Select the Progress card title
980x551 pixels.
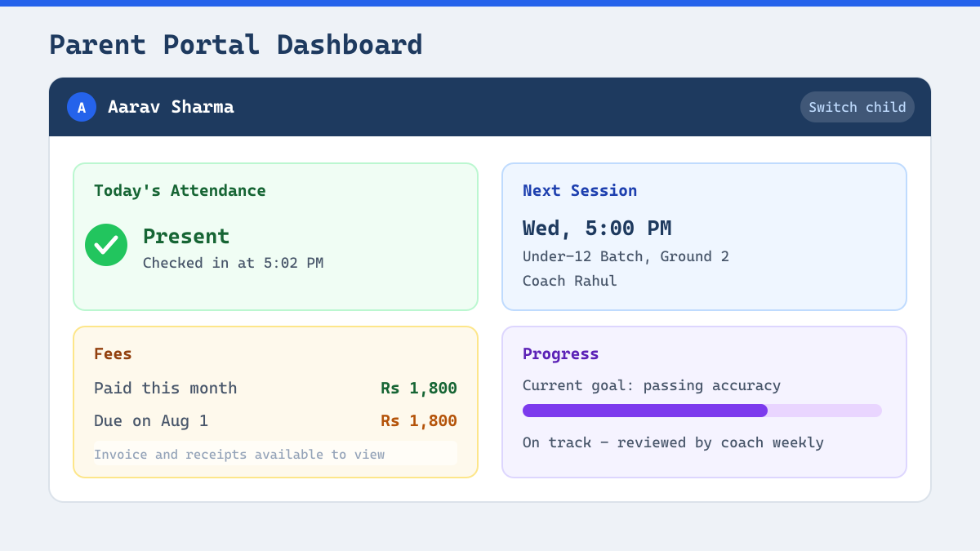tap(561, 353)
